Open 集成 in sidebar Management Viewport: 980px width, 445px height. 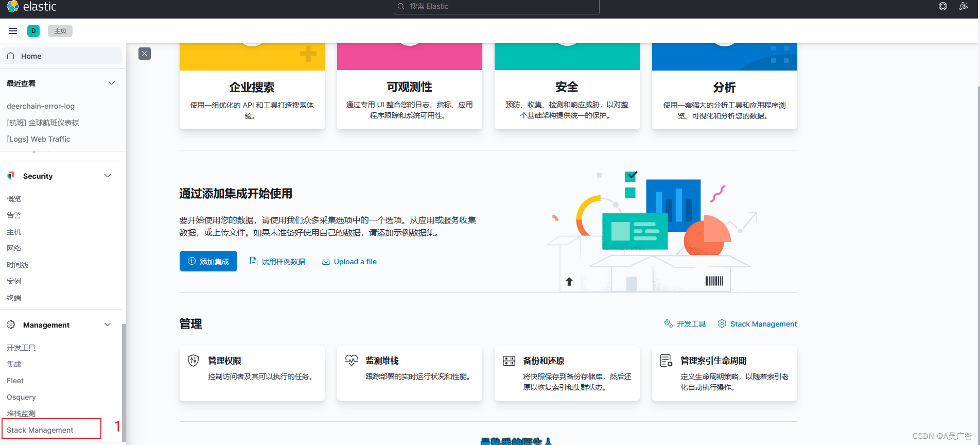pyautogui.click(x=14, y=364)
